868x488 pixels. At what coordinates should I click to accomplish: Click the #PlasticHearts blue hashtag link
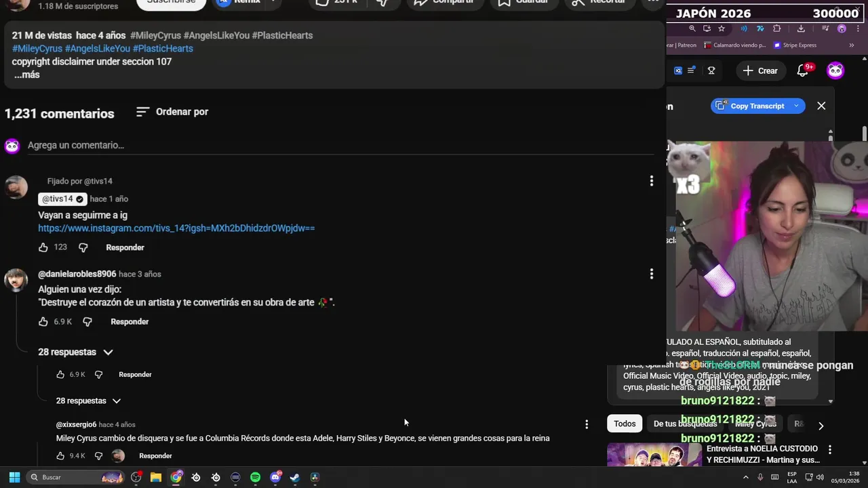[163, 49]
